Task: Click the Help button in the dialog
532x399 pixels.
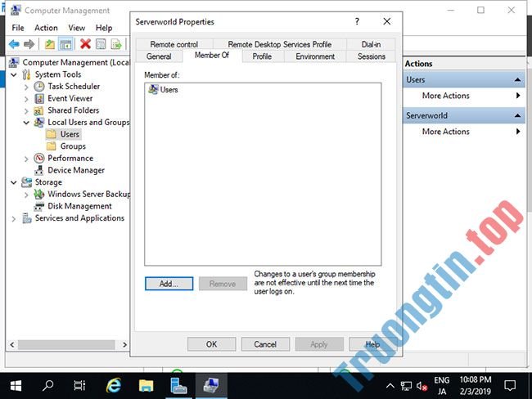Action: pos(372,344)
